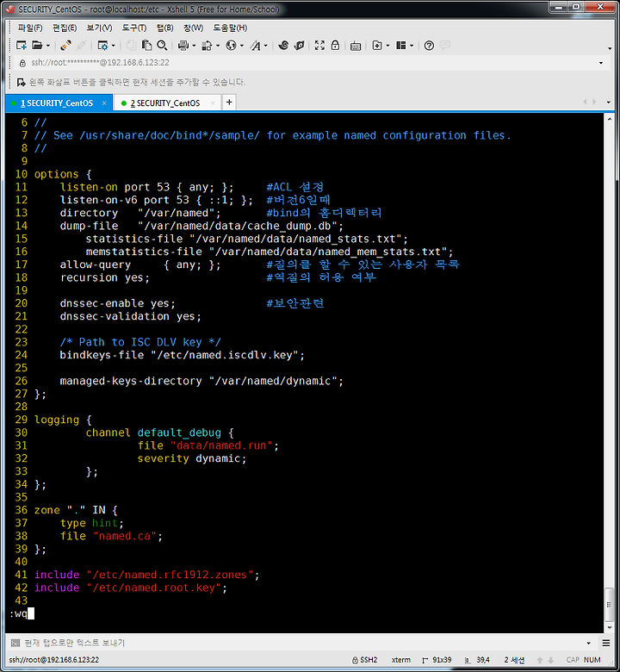
Task: Expand the toolbar overflow arrow
Action: click(x=610, y=48)
